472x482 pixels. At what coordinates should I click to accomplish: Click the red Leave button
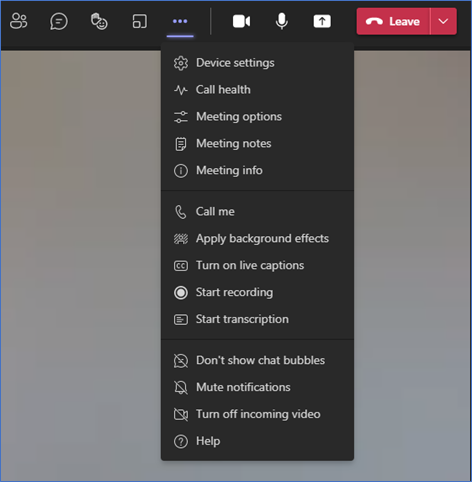pyautogui.click(x=393, y=22)
